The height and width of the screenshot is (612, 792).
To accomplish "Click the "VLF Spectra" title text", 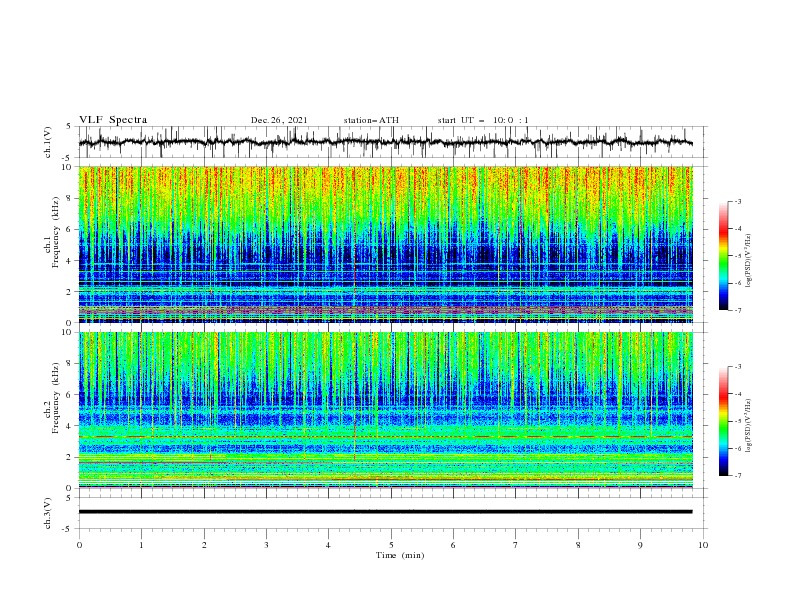I will point(113,120).
